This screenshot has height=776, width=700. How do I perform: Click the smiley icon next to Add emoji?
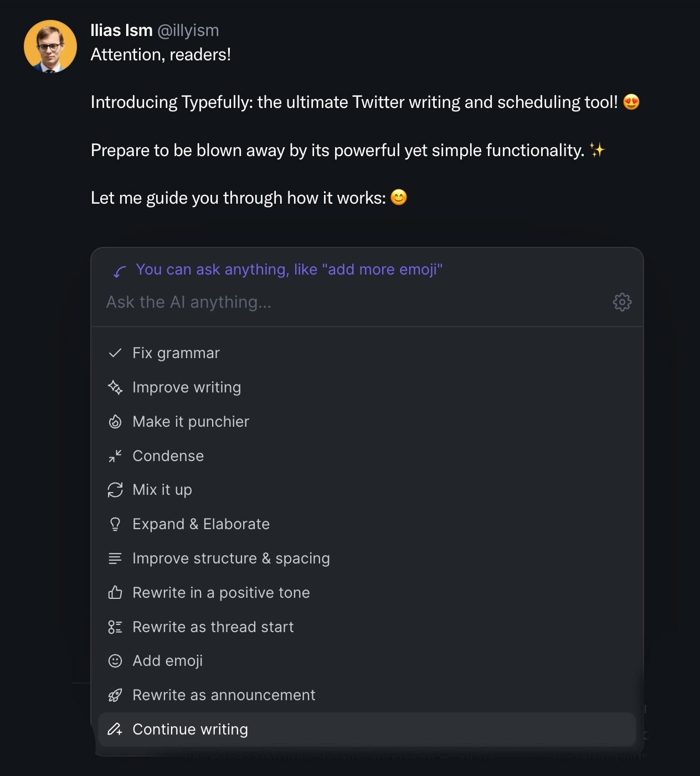tap(115, 660)
